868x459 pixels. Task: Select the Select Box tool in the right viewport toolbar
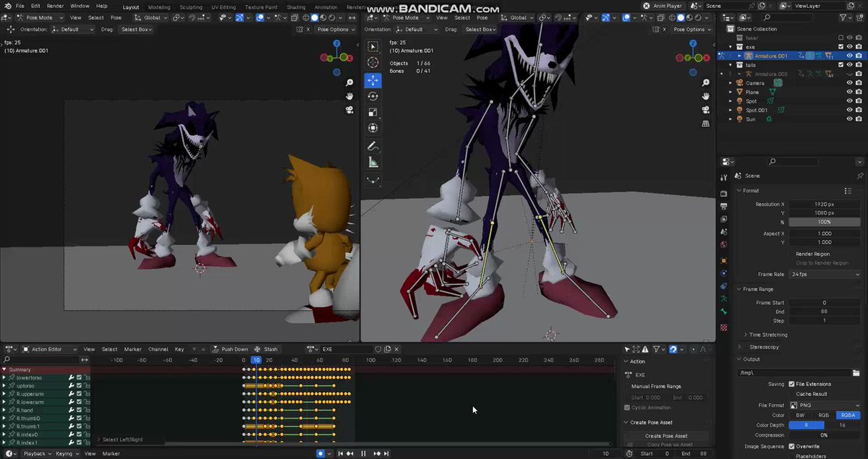pyautogui.click(x=373, y=46)
